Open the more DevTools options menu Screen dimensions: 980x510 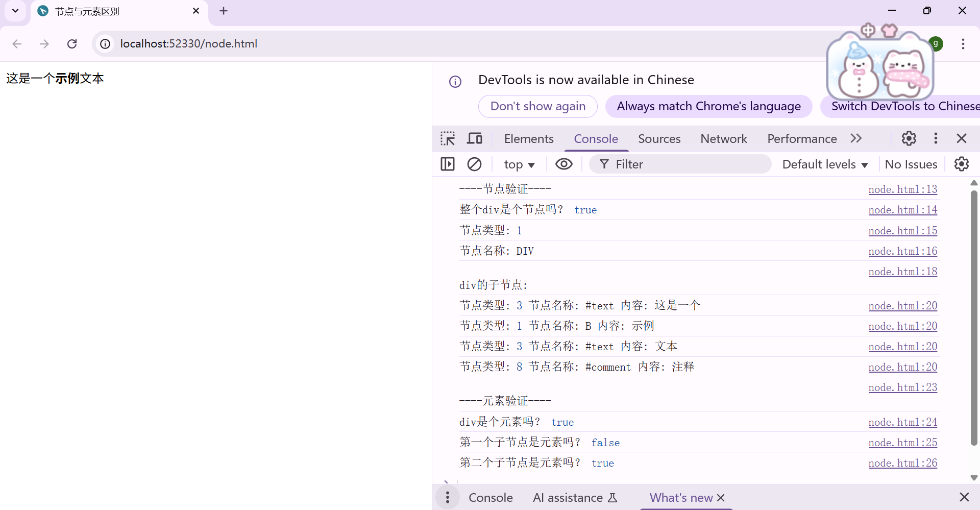936,138
